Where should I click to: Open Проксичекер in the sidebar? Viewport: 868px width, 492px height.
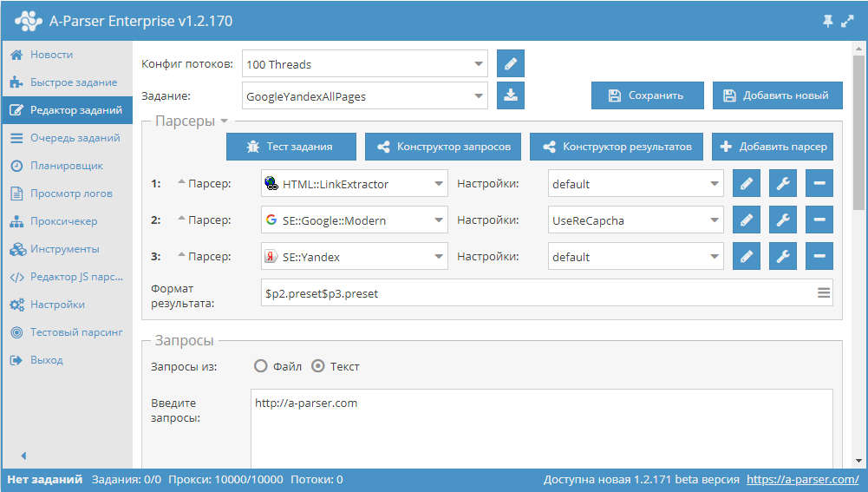tap(67, 220)
